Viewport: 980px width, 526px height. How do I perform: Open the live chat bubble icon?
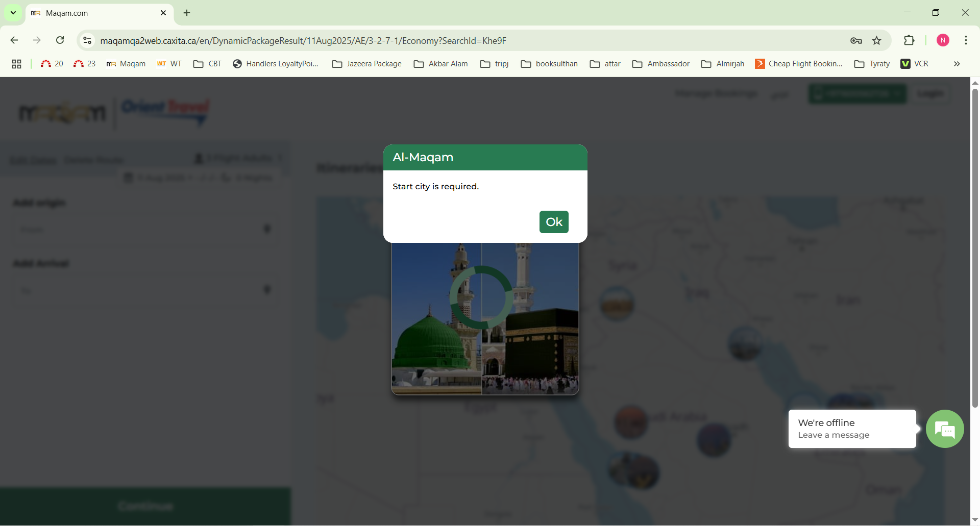click(945, 429)
